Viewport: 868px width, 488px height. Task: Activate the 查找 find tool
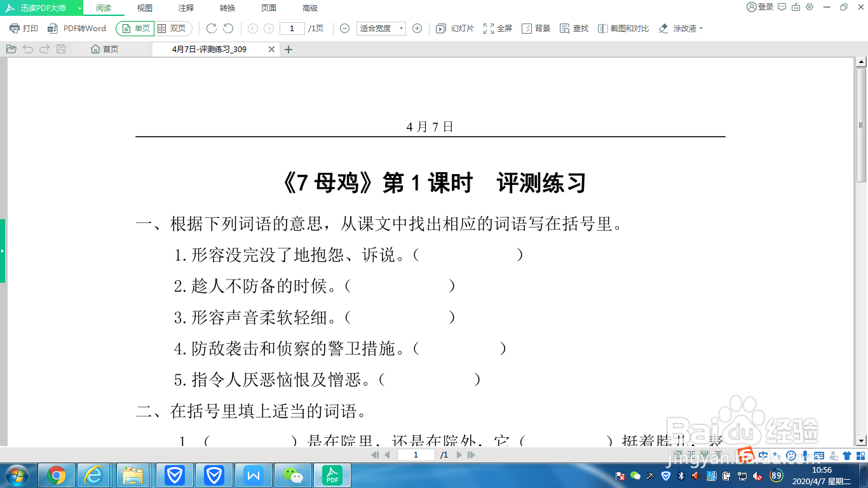tap(574, 28)
